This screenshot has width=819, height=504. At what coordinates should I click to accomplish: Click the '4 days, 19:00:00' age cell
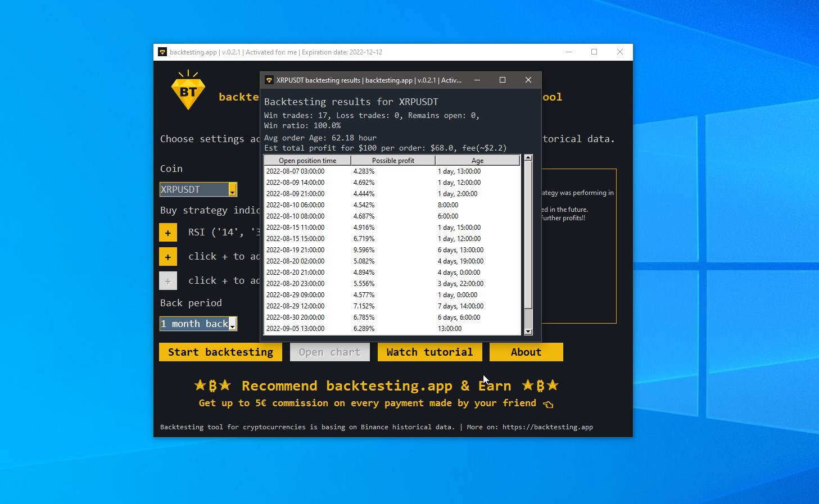coord(460,261)
